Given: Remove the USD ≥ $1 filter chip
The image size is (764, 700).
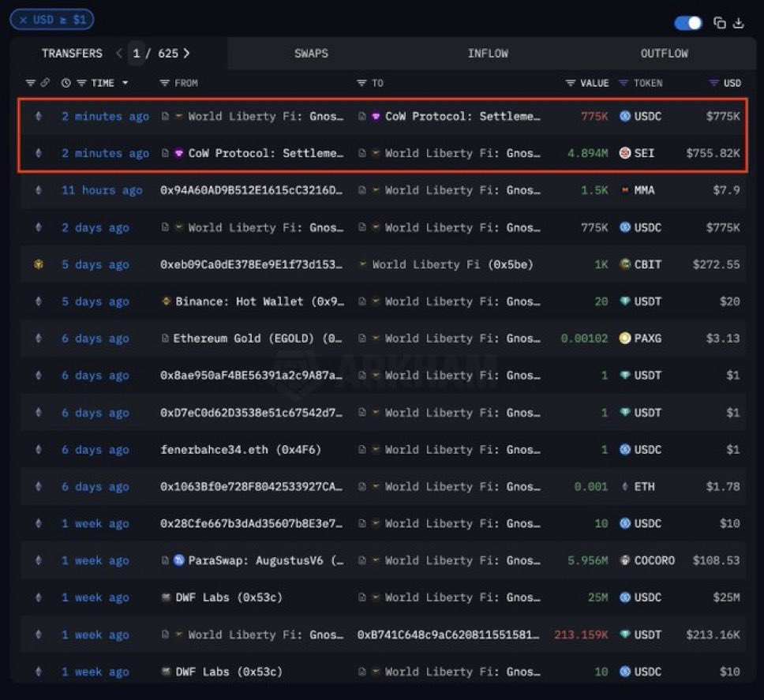Looking at the screenshot, I should [23, 20].
